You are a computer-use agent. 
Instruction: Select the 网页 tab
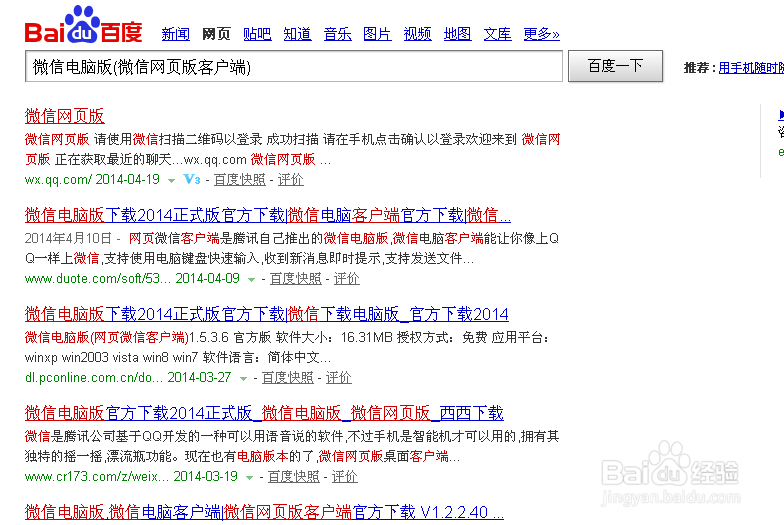click(216, 34)
